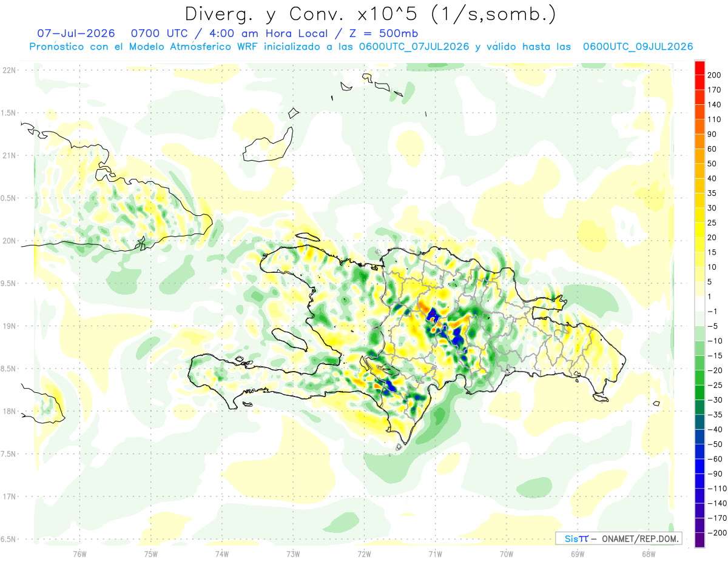Click the '0.5N' latitude label
The width and height of the screenshot is (728, 562).
(8, 198)
